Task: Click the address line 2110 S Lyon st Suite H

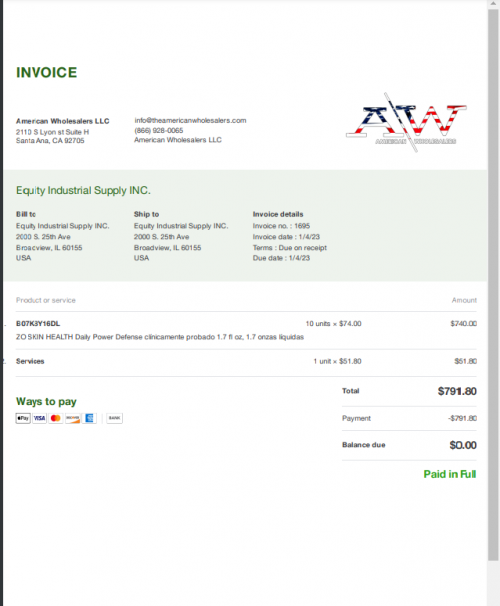Action: (x=53, y=132)
